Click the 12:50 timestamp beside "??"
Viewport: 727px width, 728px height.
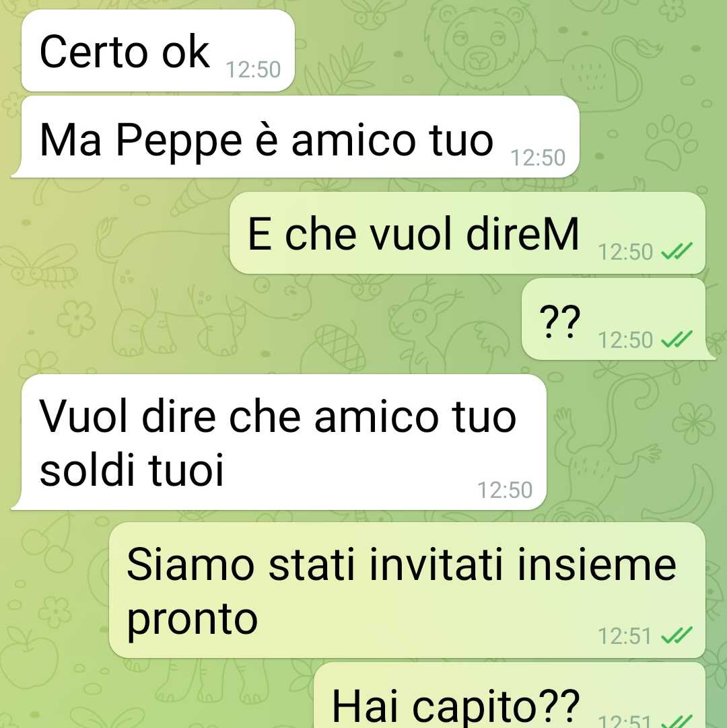(626, 340)
